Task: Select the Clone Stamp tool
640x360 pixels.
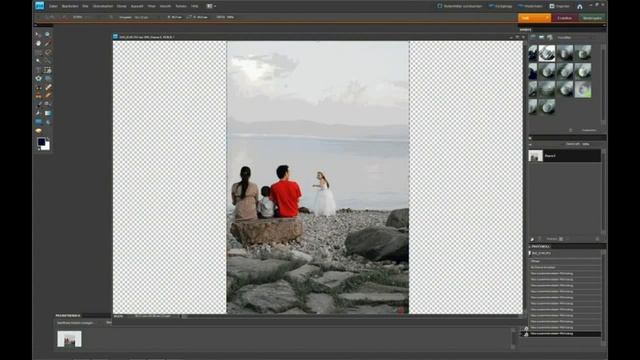Action: [x=38, y=96]
